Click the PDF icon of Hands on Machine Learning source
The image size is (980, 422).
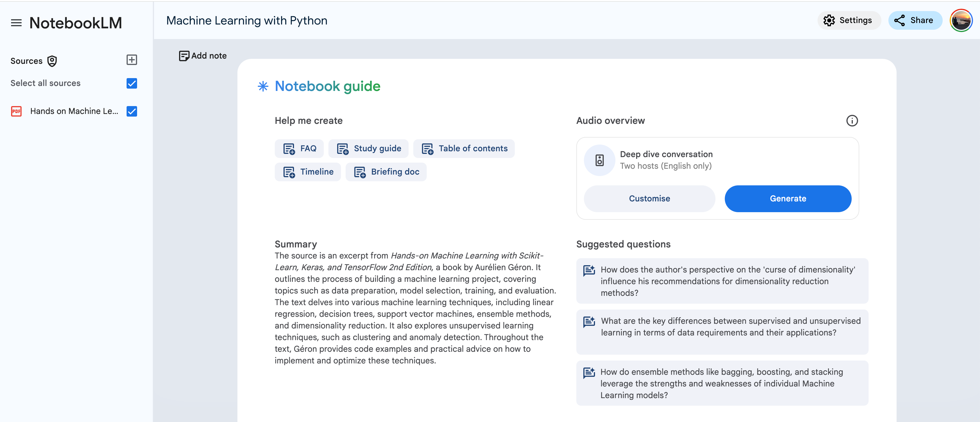pyautogui.click(x=16, y=111)
